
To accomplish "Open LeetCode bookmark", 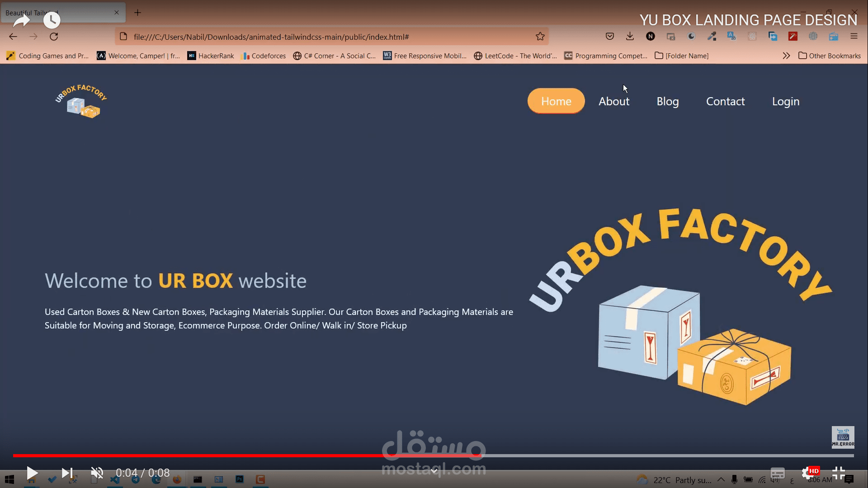I will (515, 56).
